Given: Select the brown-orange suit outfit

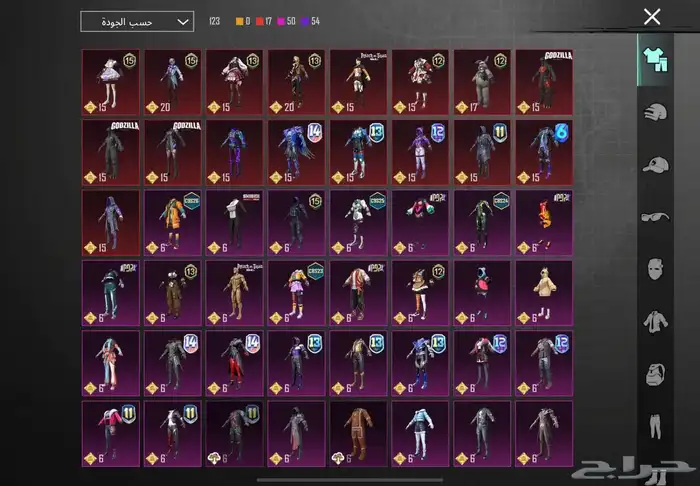Looking at the screenshot, I should pyautogui.click(x=358, y=432).
